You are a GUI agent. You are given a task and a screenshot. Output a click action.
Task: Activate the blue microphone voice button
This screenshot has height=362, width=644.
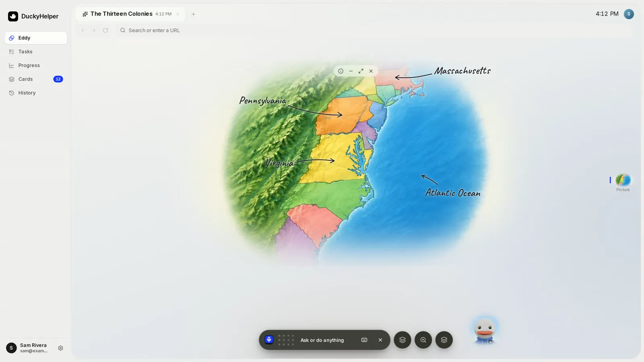(x=269, y=340)
